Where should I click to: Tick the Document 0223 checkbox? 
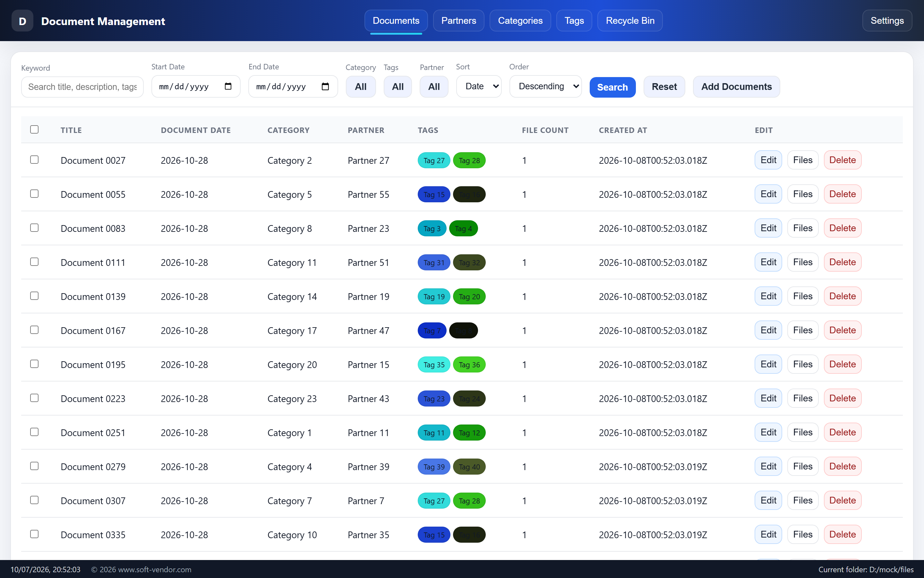coord(34,398)
